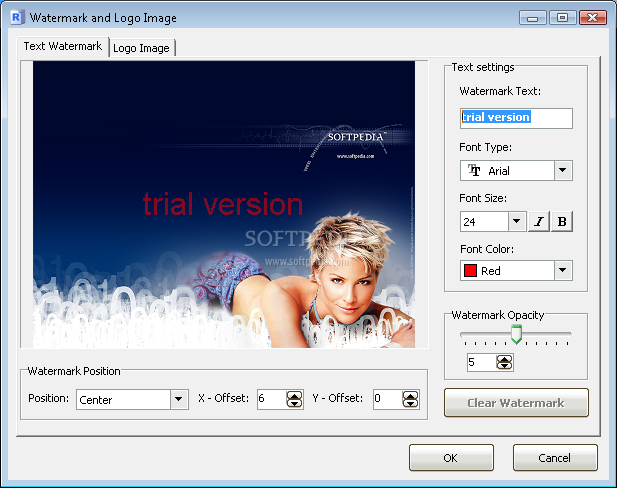Click the 'Font Size:' label
This screenshot has height=488, width=617.
coord(483,198)
